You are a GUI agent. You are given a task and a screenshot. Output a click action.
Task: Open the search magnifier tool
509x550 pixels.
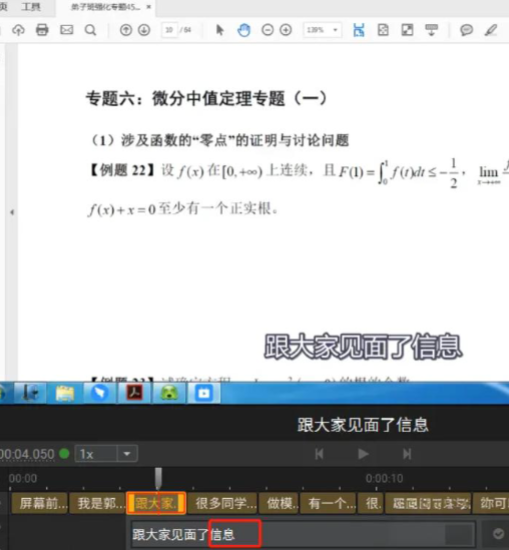[91, 30]
